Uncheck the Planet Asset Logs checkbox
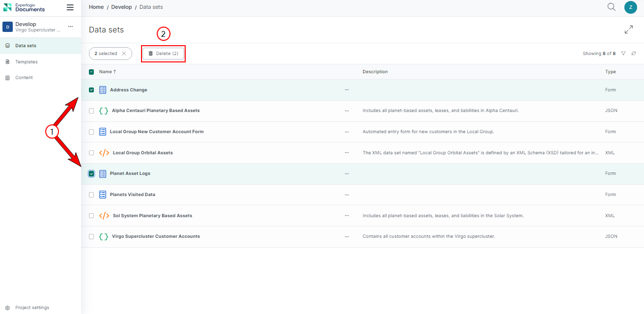 click(91, 173)
